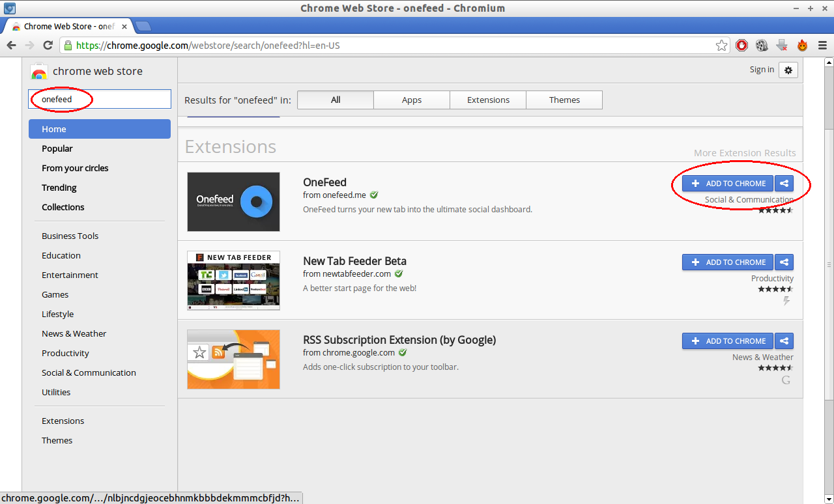Browse the Utilities category
834x504 pixels.
point(56,392)
